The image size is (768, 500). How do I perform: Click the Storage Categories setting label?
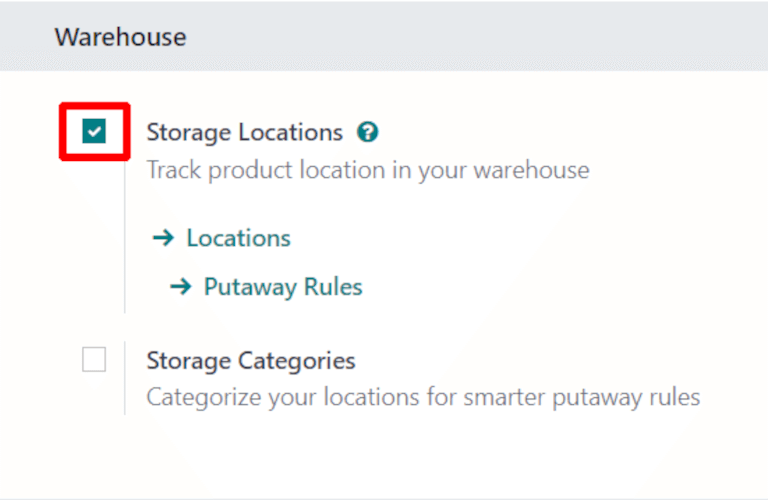(x=251, y=360)
